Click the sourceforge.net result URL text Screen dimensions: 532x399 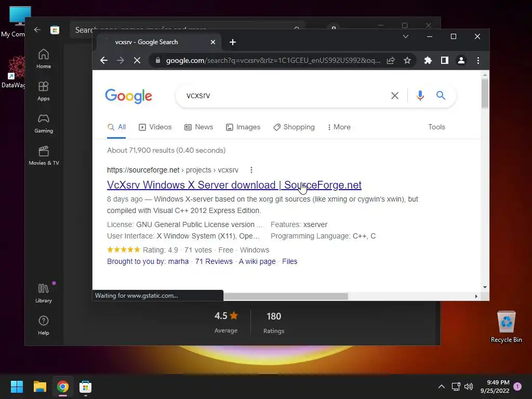(x=172, y=170)
